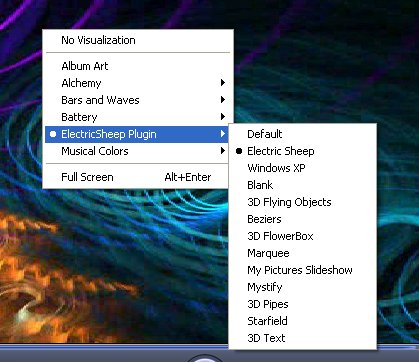
Task: Select My Pictures Slideshow preset
Action: [303, 270]
